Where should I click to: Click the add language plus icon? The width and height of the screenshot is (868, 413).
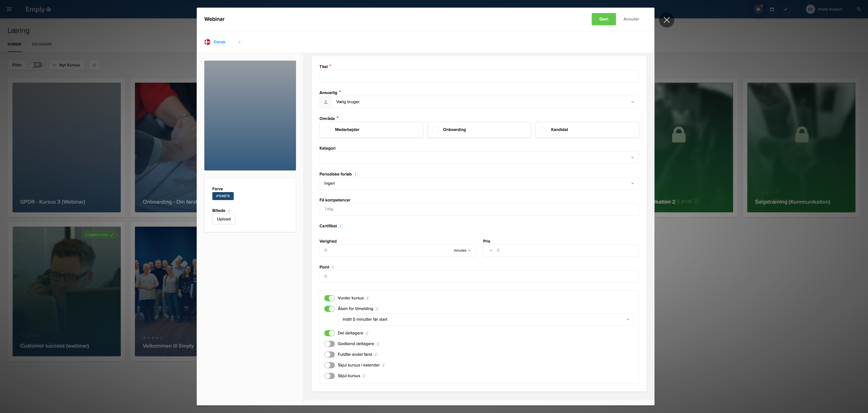[239, 42]
